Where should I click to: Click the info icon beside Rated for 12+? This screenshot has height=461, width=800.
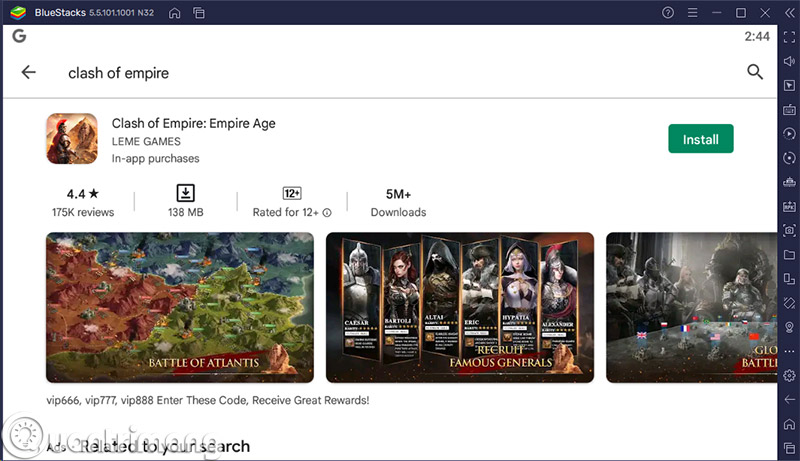click(x=327, y=213)
